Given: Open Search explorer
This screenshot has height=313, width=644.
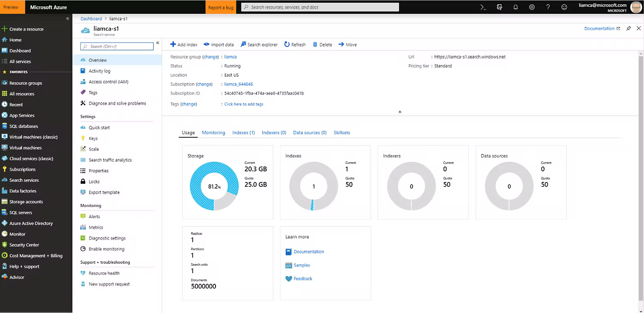Looking at the screenshot, I should coord(259,45).
